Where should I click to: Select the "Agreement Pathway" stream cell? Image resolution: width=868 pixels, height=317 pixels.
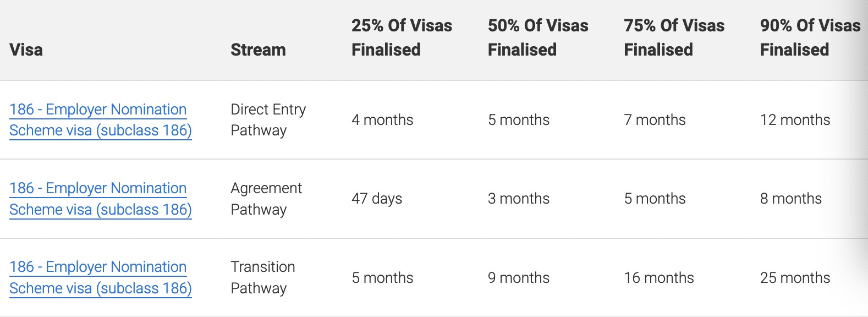pyautogui.click(x=266, y=199)
